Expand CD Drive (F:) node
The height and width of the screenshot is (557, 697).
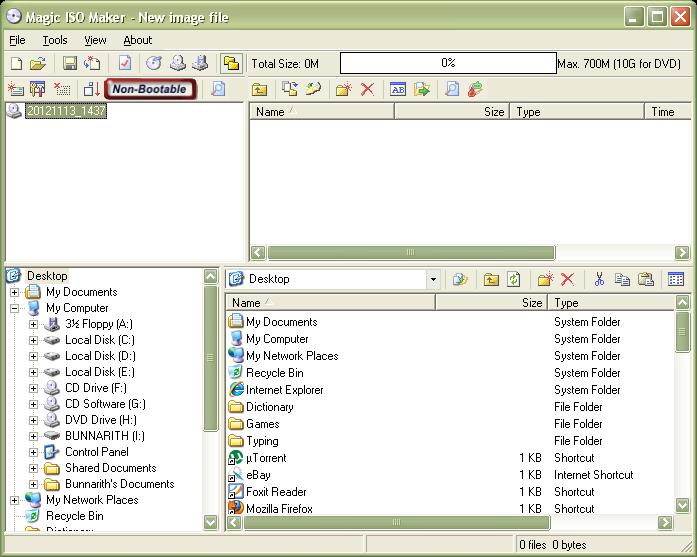click(33, 388)
